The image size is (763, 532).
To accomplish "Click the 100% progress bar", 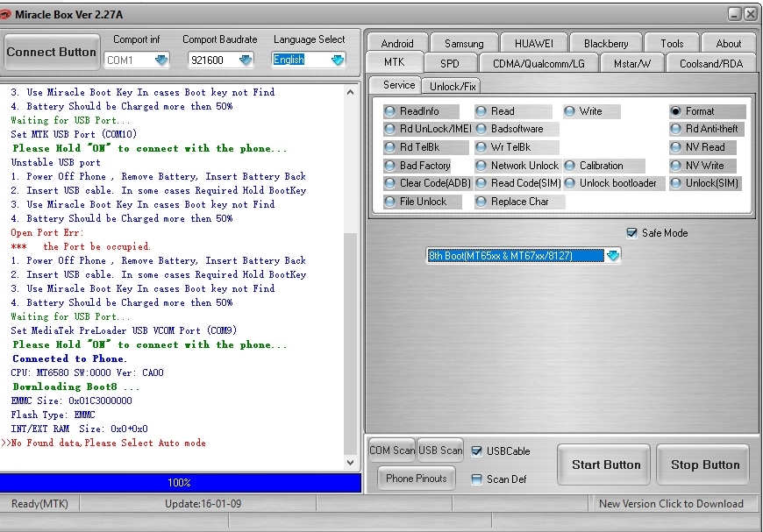I will point(180,483).
